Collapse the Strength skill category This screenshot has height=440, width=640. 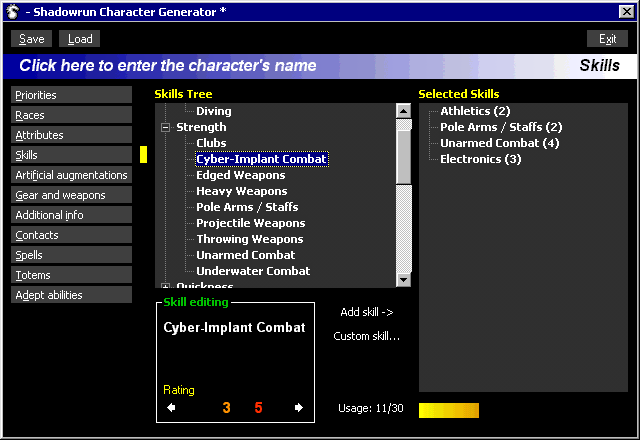165,127
